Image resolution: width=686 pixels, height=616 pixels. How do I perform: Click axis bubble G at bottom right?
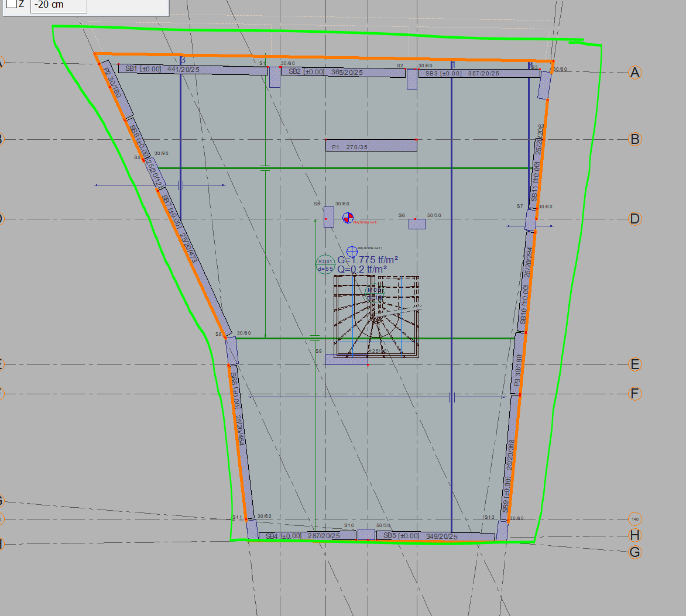click(635, 552)
